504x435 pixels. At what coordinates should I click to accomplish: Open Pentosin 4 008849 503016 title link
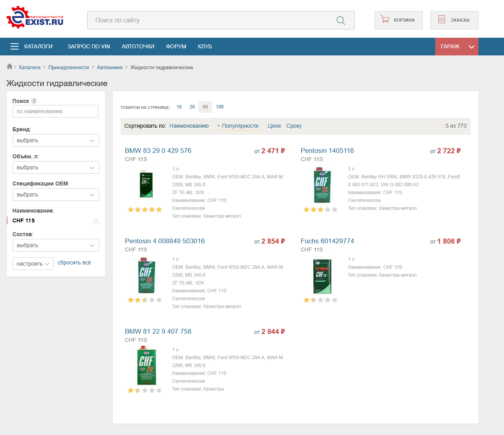click(165, 241)
